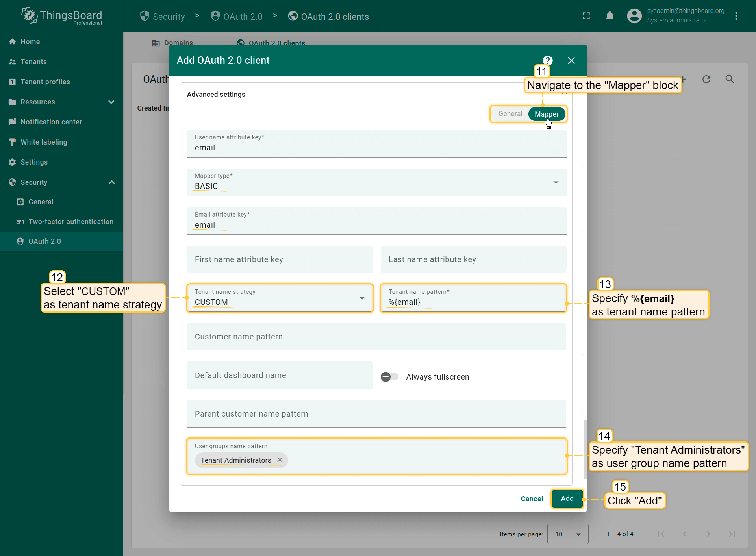This screenshot has width=756, height=556.
Task: Open the user profile avatar icon
Action: point(634,16)
